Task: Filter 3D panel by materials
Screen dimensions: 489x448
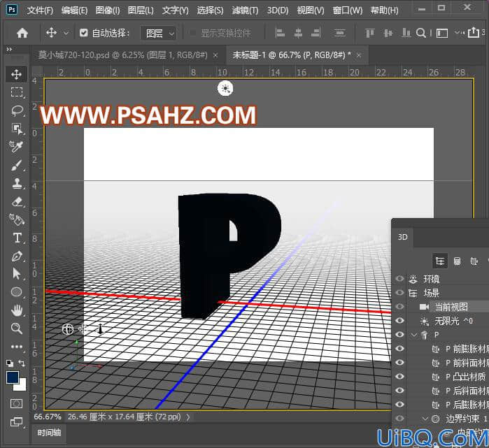Action: pos(474,261)
